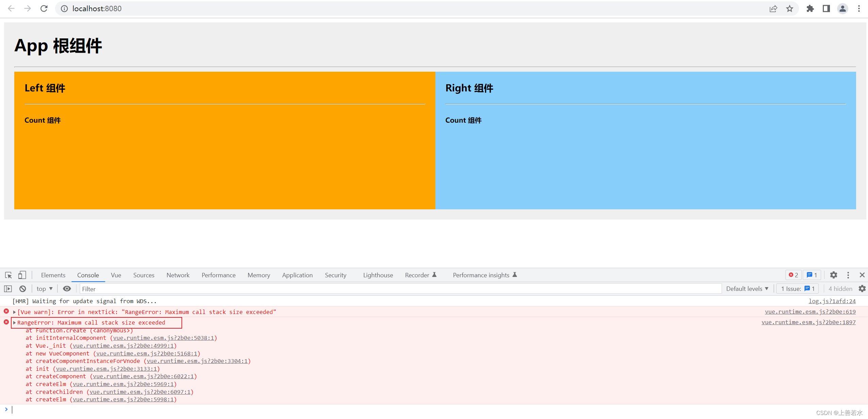Follow new VueComponent stack link at line 5168
Viewport: 868px width, 419px height.
click(x=147, y=353)
